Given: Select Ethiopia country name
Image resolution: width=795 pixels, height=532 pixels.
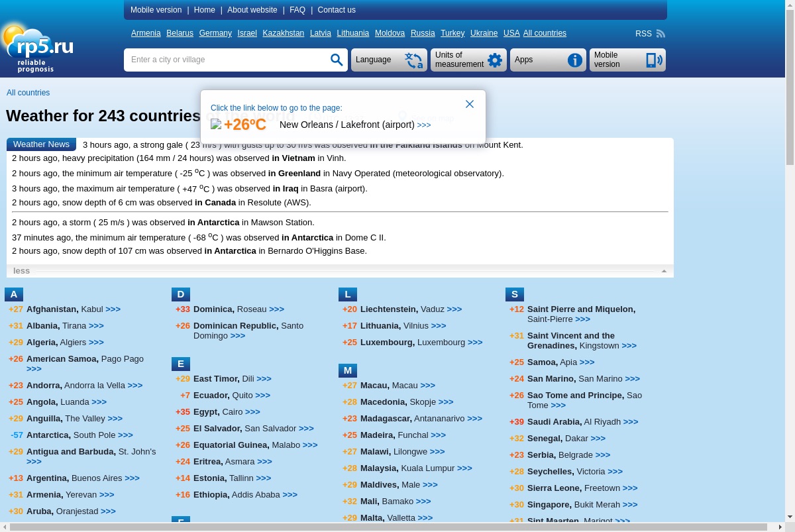Looking at the screenshot, I should click(211, 495).
